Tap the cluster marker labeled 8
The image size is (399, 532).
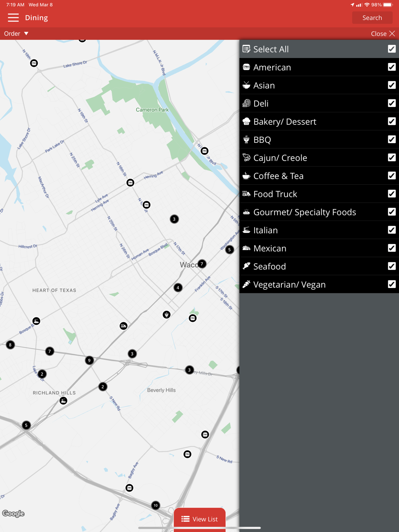10,345
